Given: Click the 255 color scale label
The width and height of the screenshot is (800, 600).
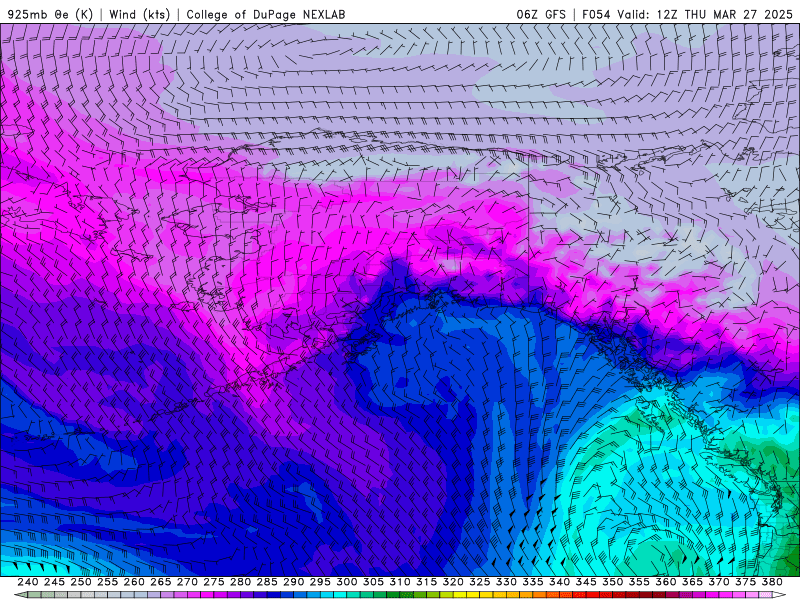Looking at the screenshot, I should tap(107, 582).
